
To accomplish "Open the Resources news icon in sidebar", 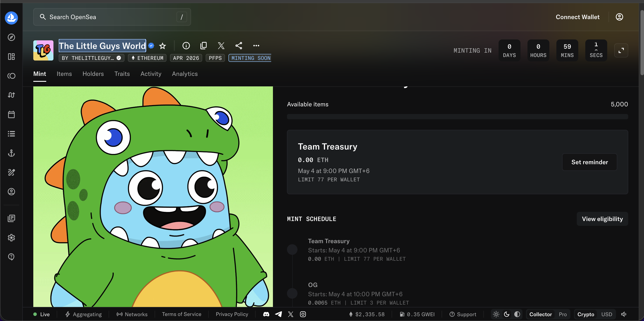I will 11,218.
